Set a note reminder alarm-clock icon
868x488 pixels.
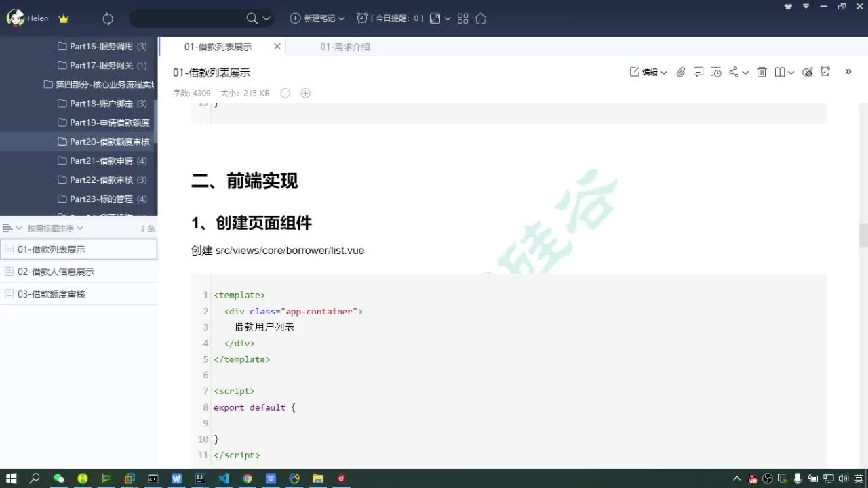[x=825, y=72]
